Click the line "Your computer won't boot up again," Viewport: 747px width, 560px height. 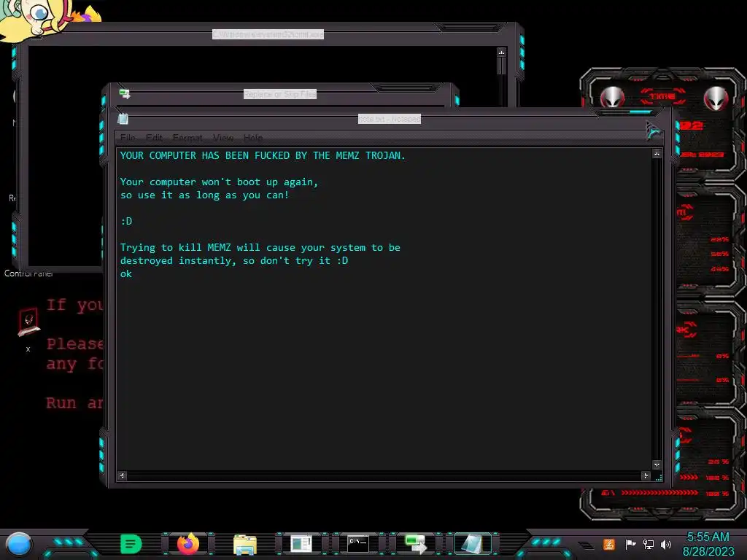click(x=219, y=182)
